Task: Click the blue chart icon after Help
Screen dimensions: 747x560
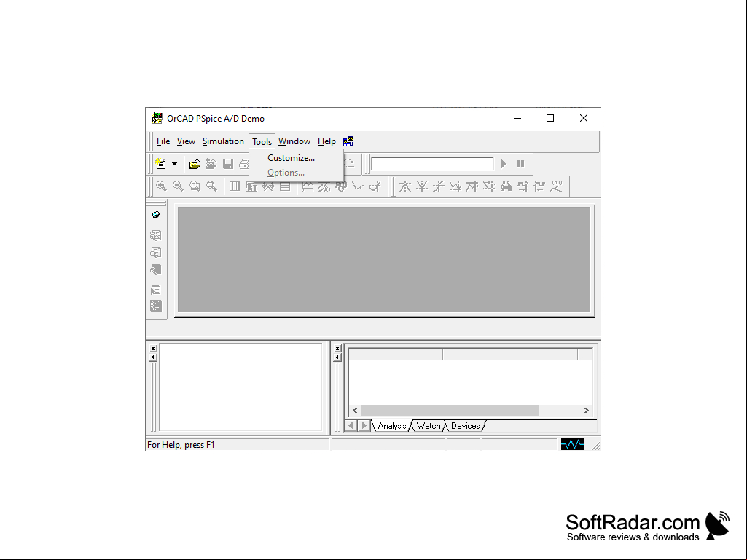Action: (x=349, y=141)
